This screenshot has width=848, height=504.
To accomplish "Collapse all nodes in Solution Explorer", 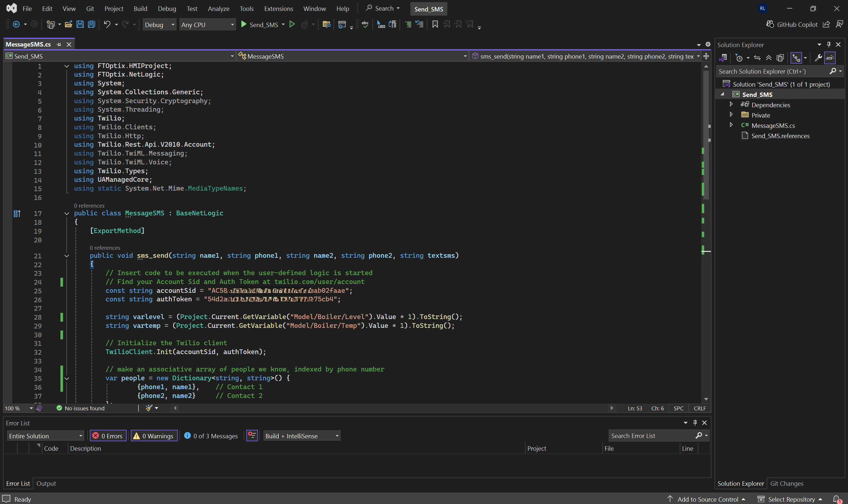I will [768, 58].
